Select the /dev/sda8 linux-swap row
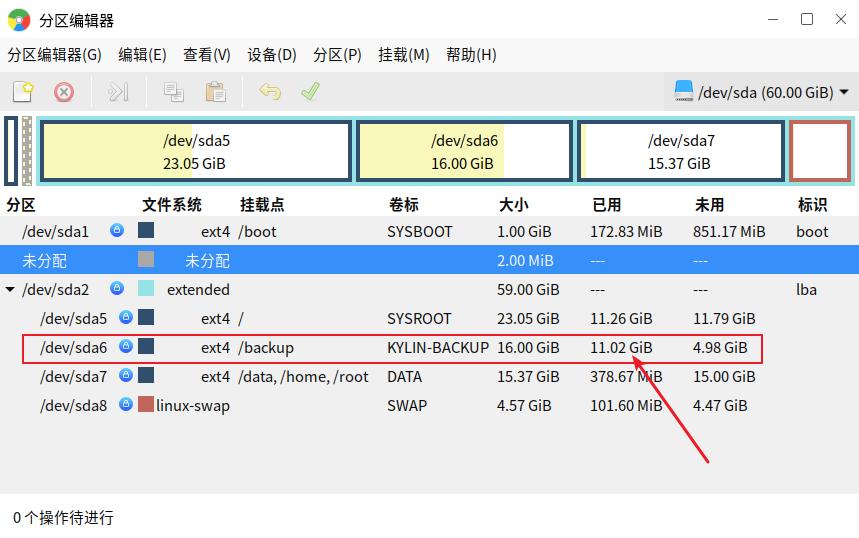This screenshot has height=538, width=859. click(x=430, y=405)
